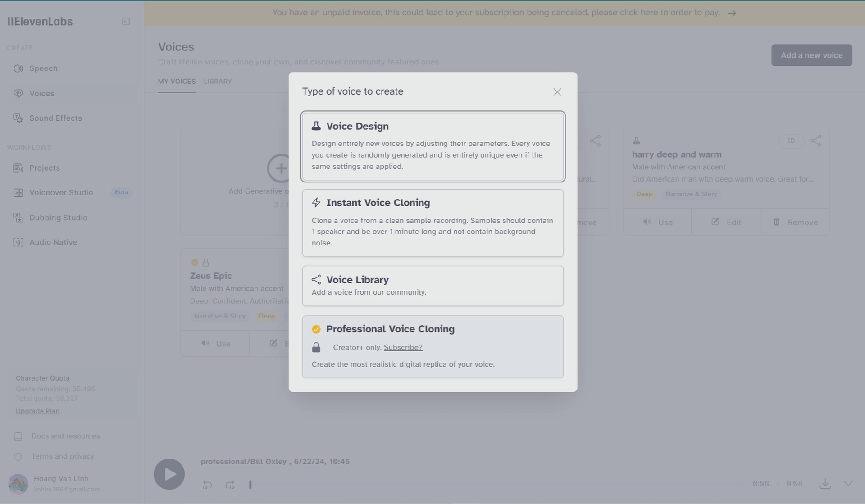Click the Dubbing Studio icon
The image size is (865, 504).
click(18, 218)
